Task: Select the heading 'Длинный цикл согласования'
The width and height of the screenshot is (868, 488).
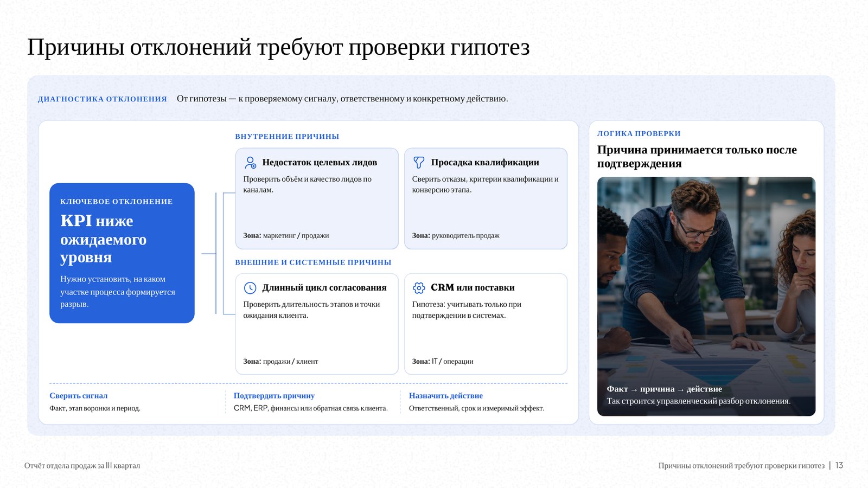Action: coord(324,287)
